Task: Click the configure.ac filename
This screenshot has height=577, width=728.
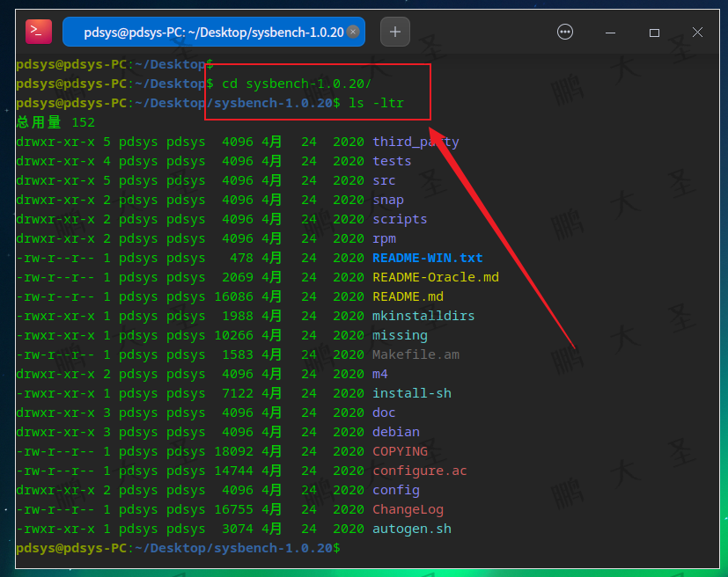Action: [x=420, y=470]
